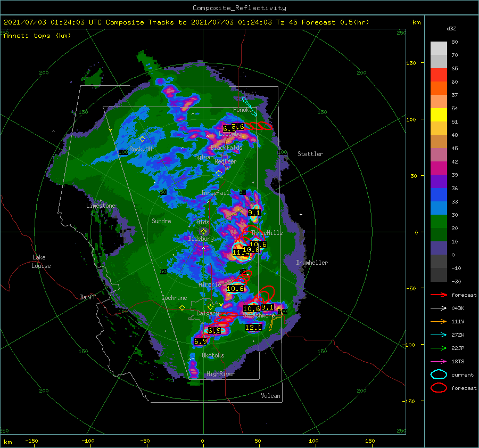The width and height of the screenshot is (479, 448).
Task: Click the Cochrane city label
Action: pos(174,298)
